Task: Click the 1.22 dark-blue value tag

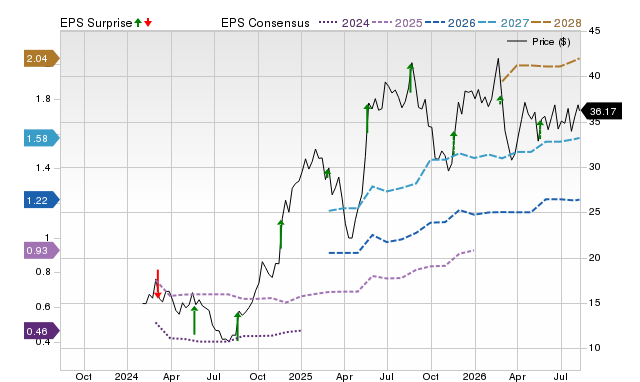Action: click(x=42, y=200)
